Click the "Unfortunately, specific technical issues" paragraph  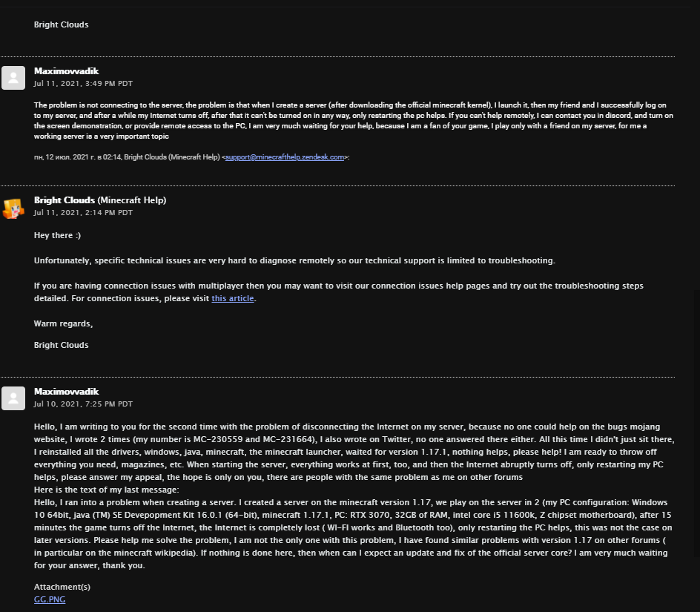tap(294, 260)
